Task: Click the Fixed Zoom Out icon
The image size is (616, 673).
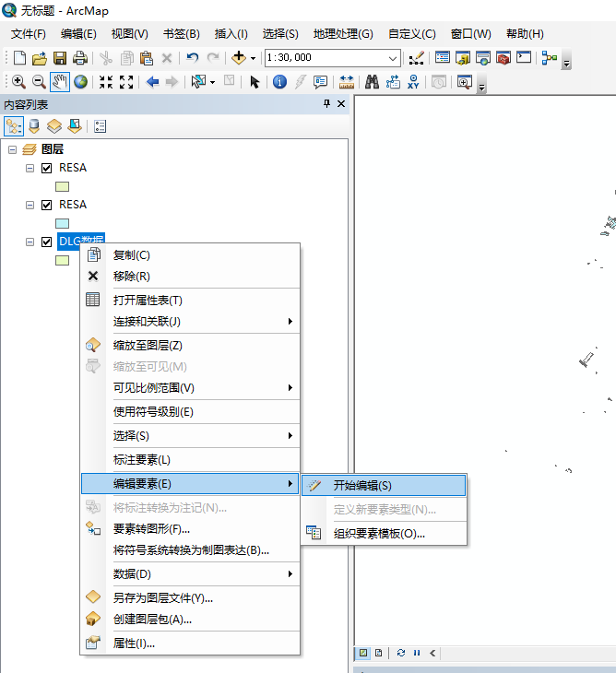Action: click(126, 81)
